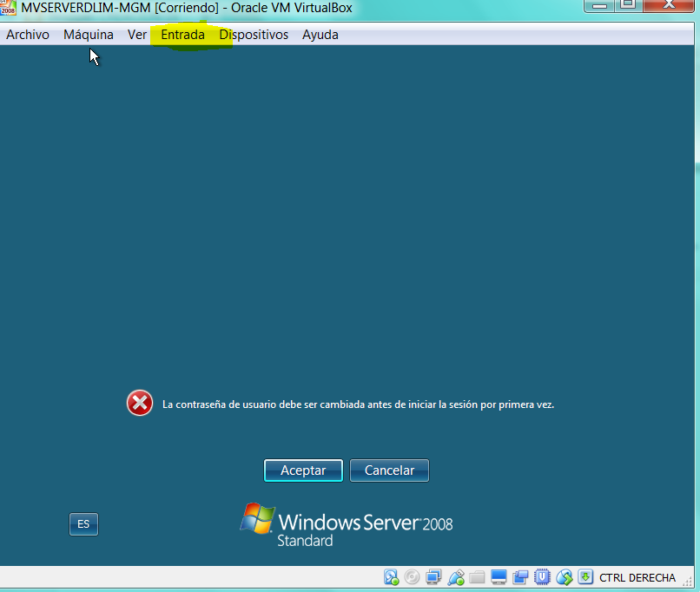
Task: Click the CTRL DERECHA host key label
Action: point(637,577)
